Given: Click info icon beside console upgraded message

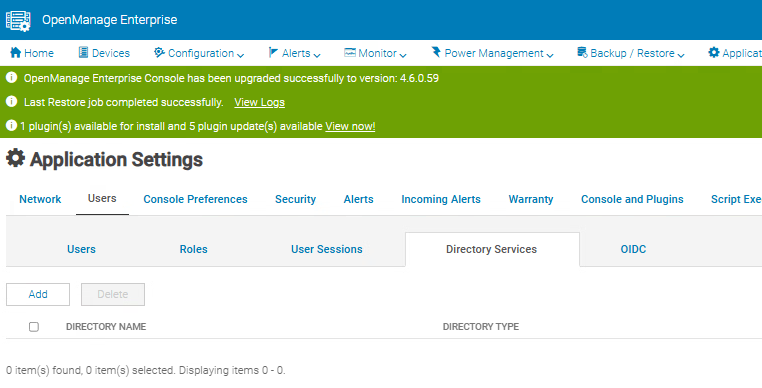Looking at the screenshot, I should click(11, 78).
